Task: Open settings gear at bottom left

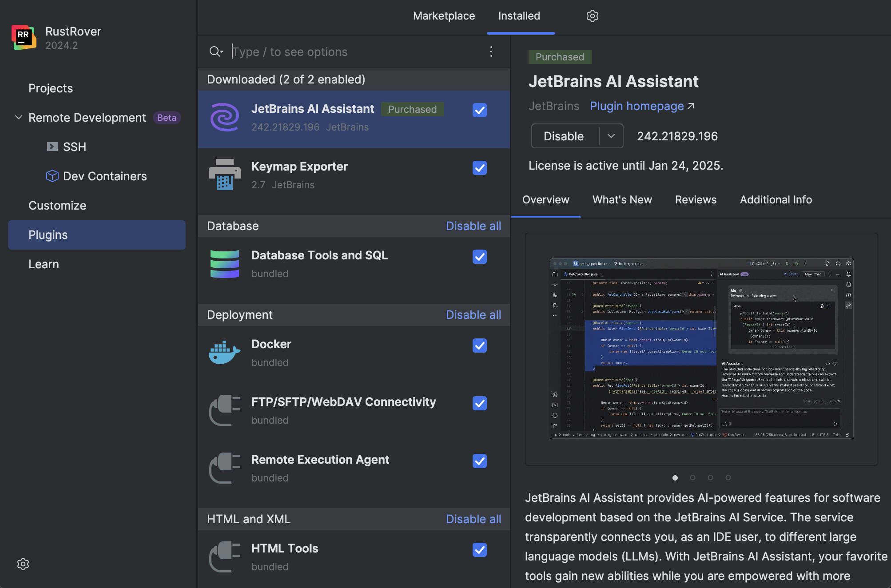Action: (23, 564)
